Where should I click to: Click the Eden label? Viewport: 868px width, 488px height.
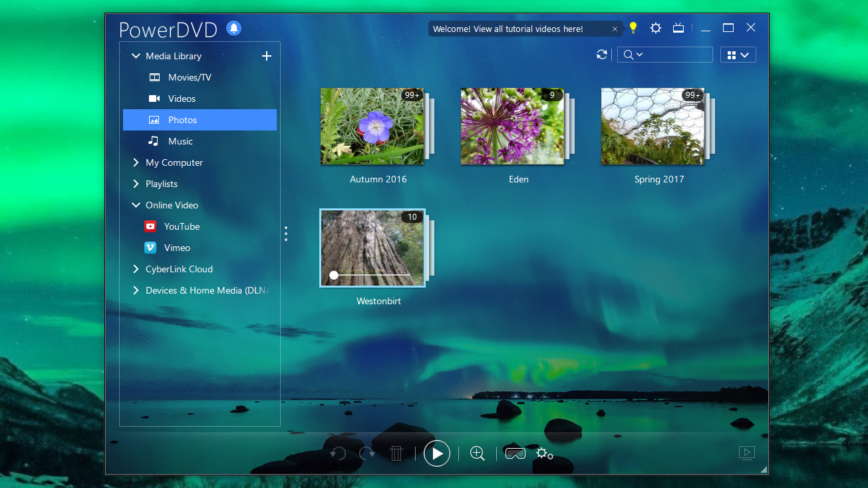tap(519, 179)
